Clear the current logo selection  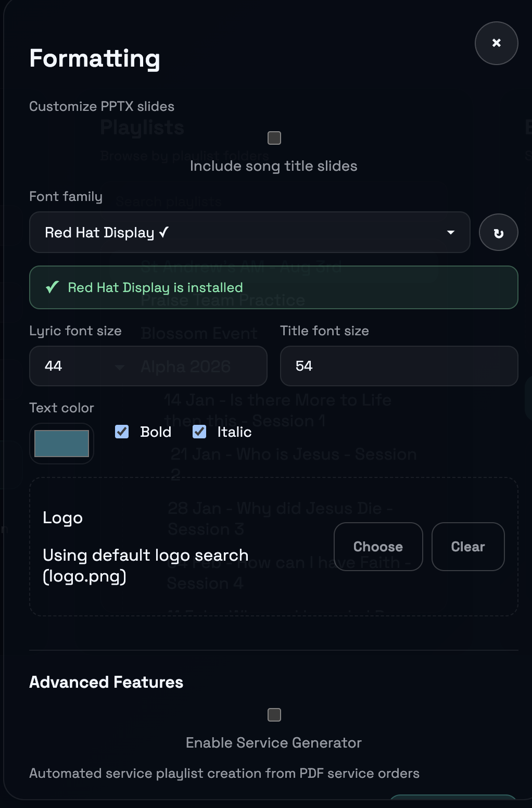(467, 547)
